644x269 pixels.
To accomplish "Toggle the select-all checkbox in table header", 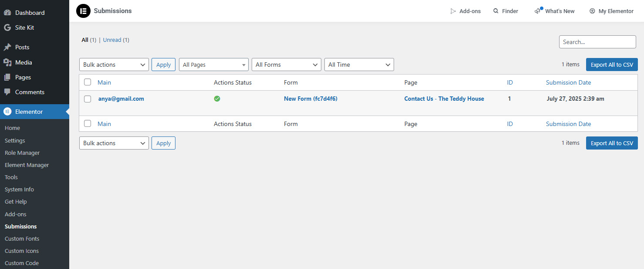I will pyautogui.click(x=88, y=82).
